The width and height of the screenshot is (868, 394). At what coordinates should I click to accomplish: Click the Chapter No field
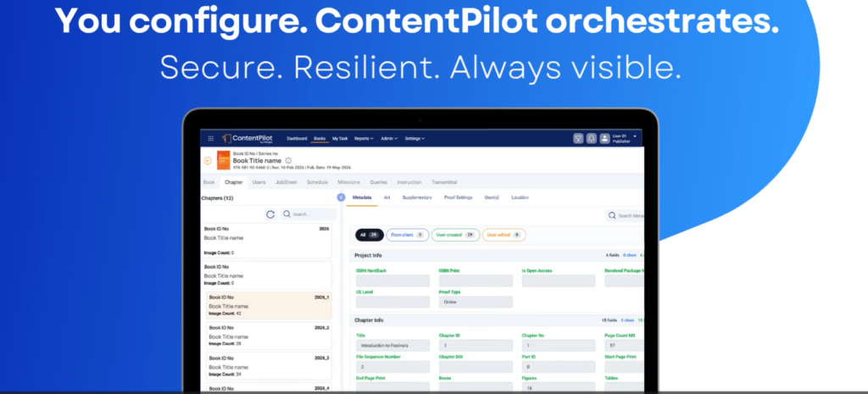coord(559,346)
